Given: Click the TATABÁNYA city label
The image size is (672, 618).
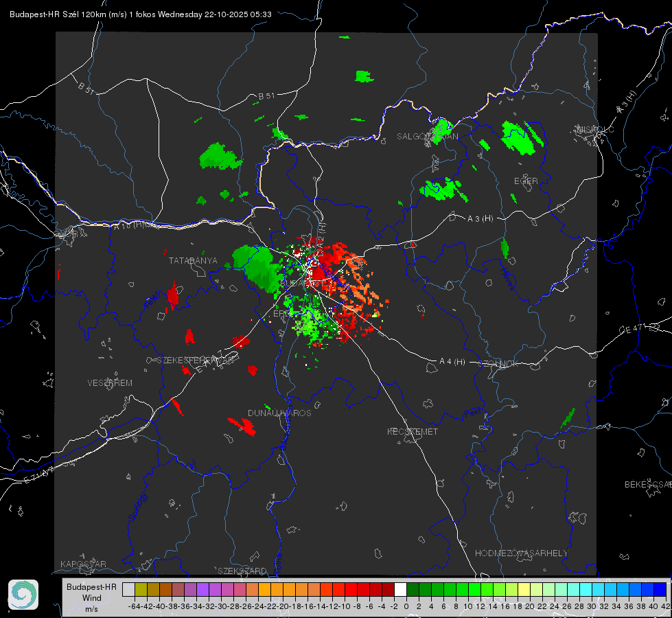Looking at the screenshot, I should point(193,260).
